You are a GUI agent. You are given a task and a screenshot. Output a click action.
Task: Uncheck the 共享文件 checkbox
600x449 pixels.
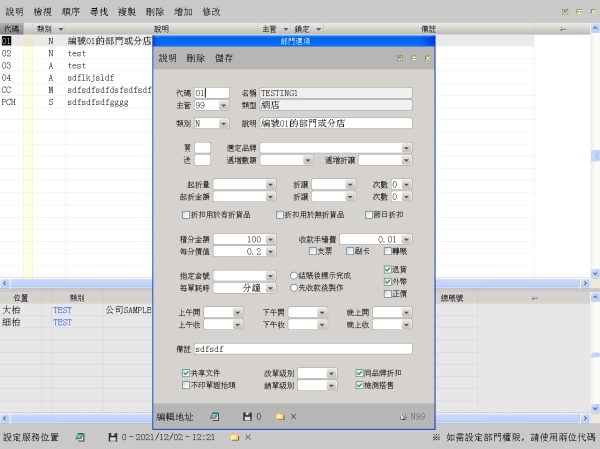186,372
